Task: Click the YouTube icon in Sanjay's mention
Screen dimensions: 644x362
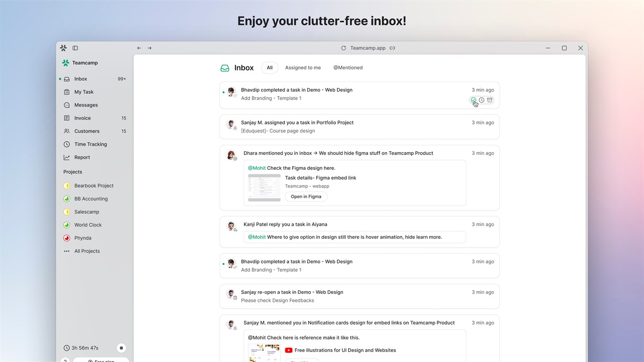Action: (x=289, y=350)
